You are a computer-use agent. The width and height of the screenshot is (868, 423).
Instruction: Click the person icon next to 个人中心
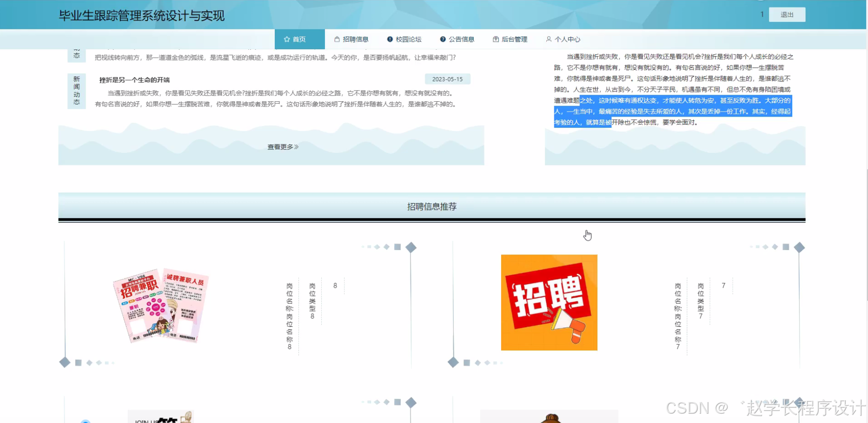550,39
